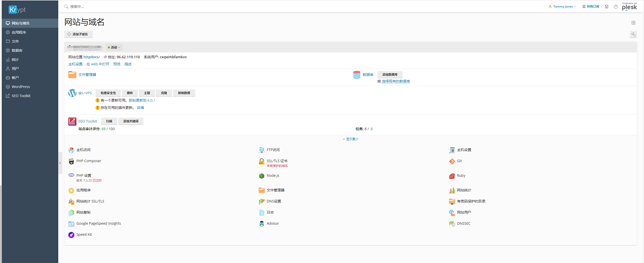The image size is (644, 263).
Task: Collapse the left sidebar with arrow handle
Action: click(60, 163)
